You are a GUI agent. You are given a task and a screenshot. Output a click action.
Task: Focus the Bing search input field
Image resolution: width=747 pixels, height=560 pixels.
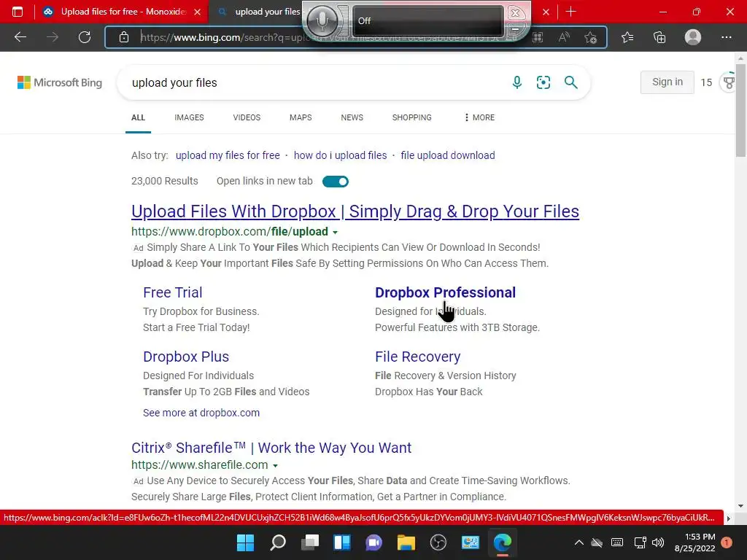coord(314,82)
